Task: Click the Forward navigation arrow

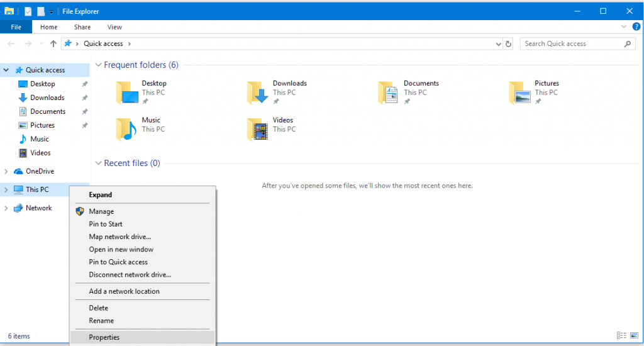Action: click(x=28, y=43)
